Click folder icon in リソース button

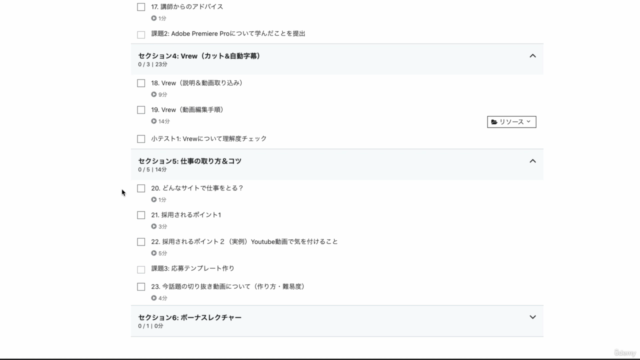pyautogui.click(x=494, y=122)
